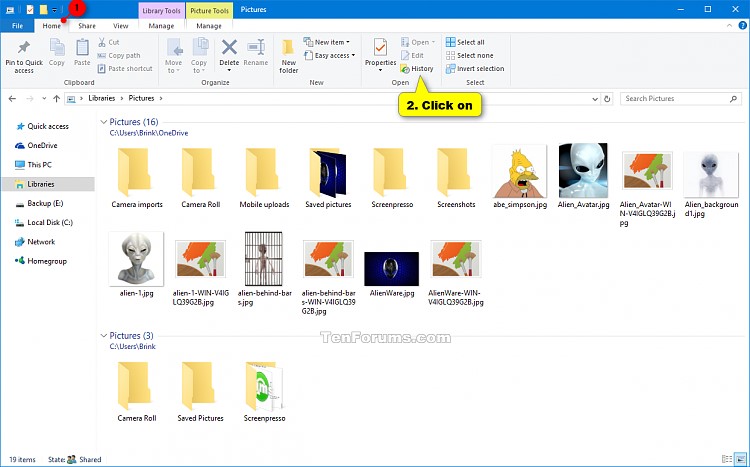Screen dimensions: 750x467
Task: Click the Copy ribbon icon
Action: 57,48
